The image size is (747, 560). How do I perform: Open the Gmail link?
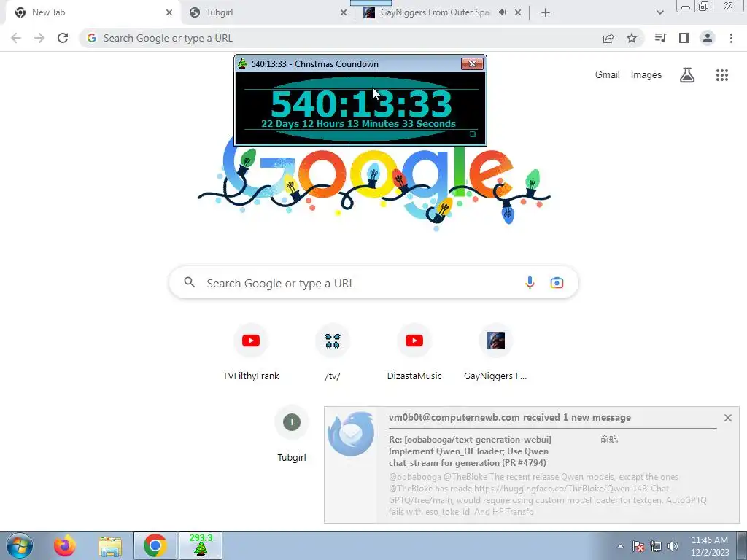point(608,75)
